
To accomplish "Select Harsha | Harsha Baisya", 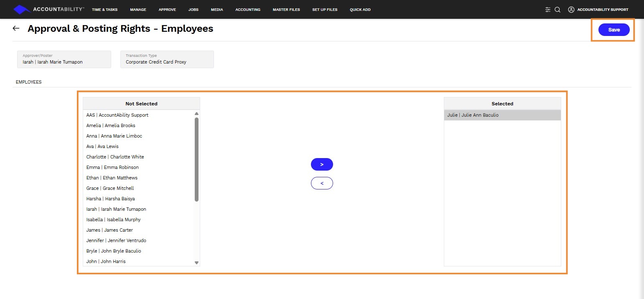I will (138, 199).
